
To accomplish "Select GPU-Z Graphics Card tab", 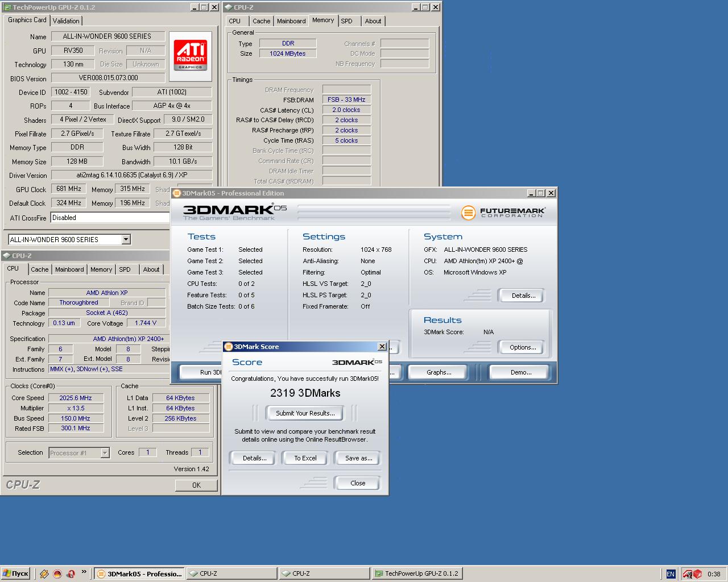I will click(27, 20).
